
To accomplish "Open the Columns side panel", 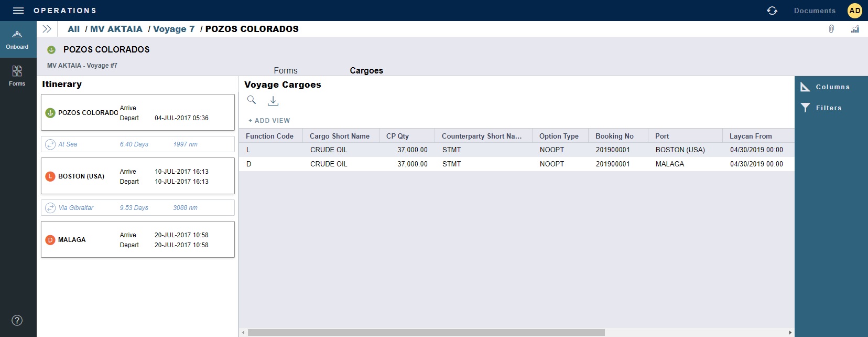I will (832, 87).
